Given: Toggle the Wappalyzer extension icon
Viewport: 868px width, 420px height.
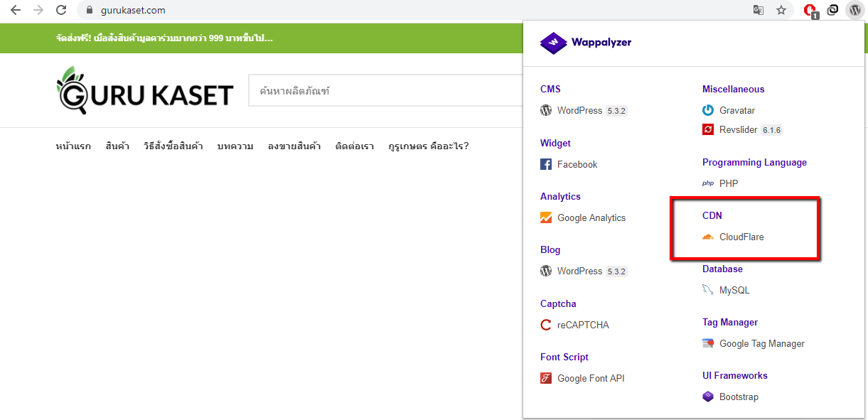Looking at the screenshot, I should coord(854,11).
